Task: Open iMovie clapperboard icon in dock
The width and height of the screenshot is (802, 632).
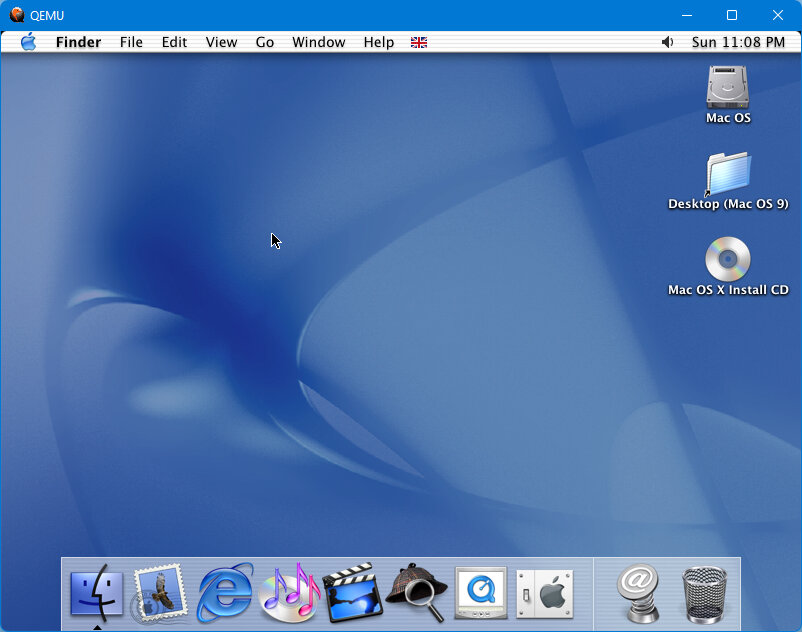Action: (352, 592)
